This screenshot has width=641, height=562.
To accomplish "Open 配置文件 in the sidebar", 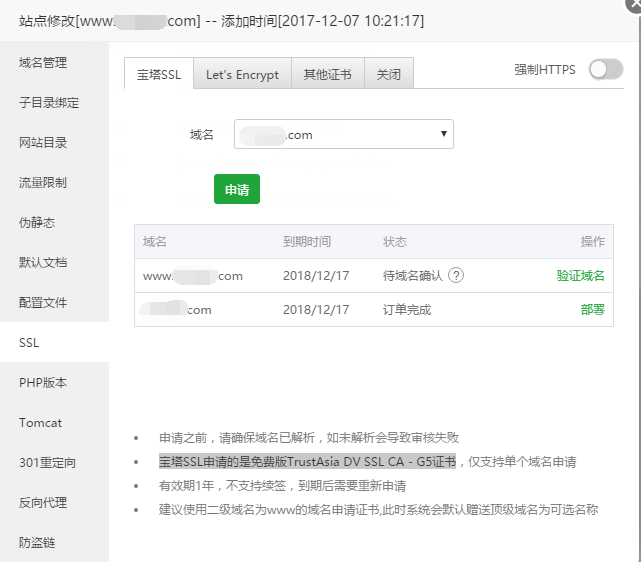I will point(54,302).
